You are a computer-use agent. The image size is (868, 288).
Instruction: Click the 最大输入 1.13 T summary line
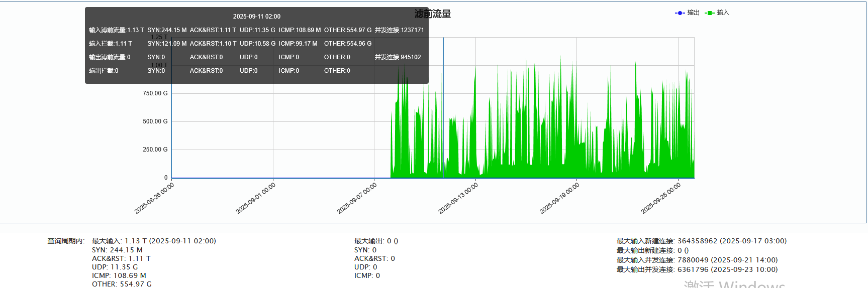pos(154,241)
